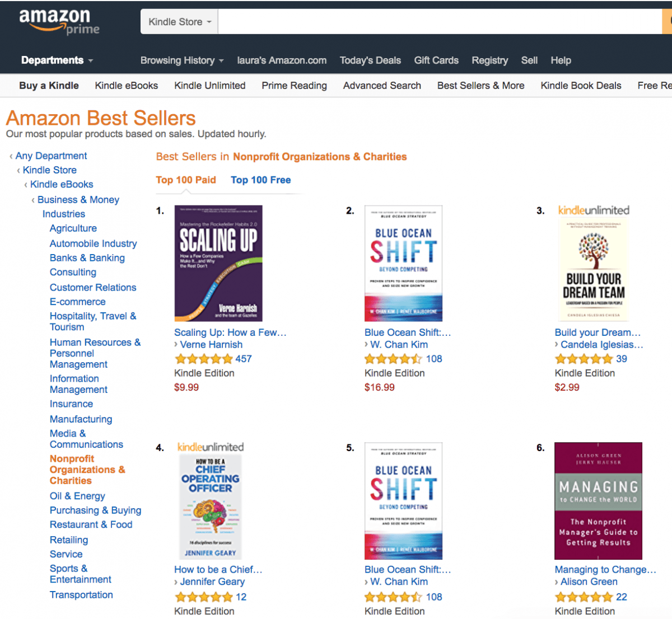Viewport: 672px width, 619px height.
Task: Navigate back to Kindle eBooks breadcrumb
Action: click(x=61, y=184)
